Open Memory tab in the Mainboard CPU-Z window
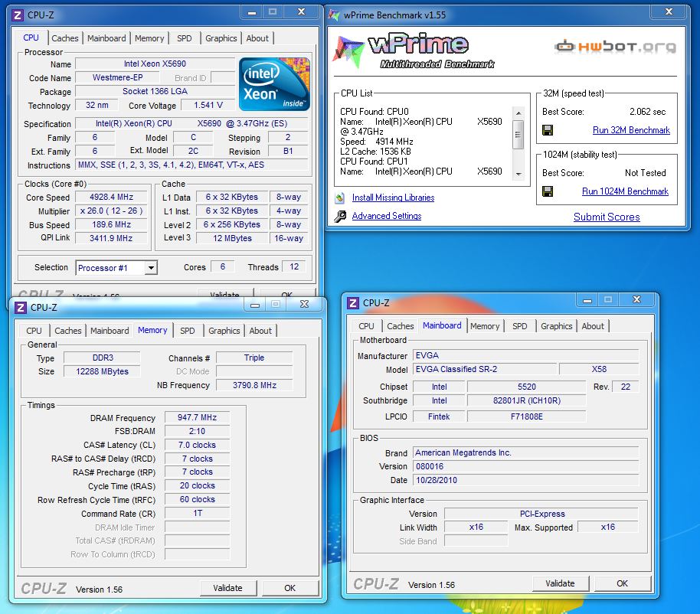 point(485,326)
